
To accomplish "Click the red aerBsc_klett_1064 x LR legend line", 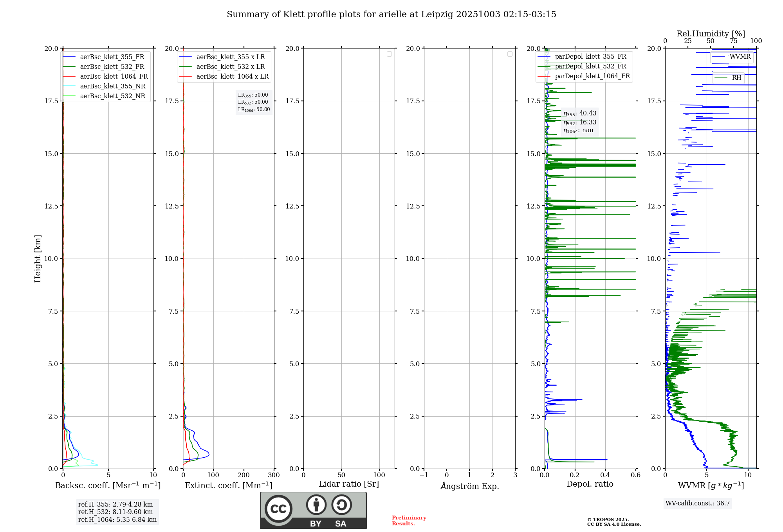I will point(186,77).
